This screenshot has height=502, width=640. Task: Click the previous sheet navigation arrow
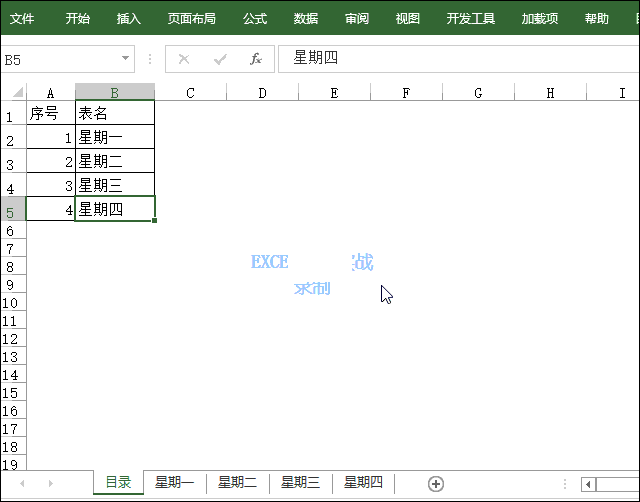22,483
